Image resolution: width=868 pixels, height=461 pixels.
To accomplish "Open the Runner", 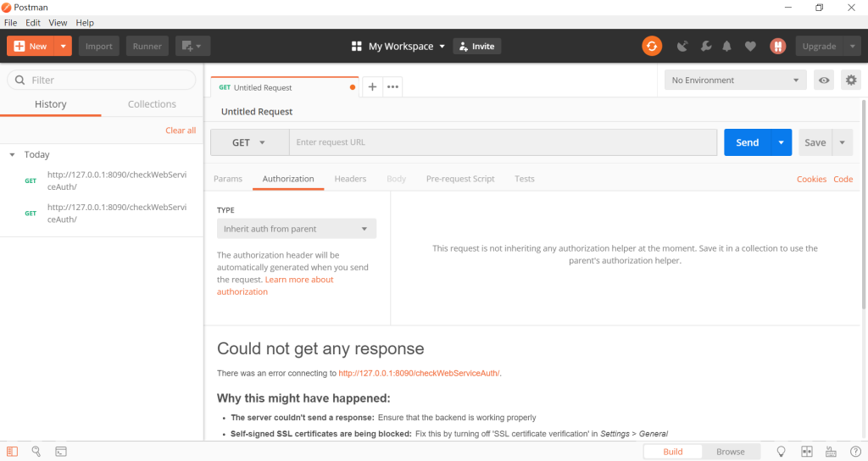I will click(x=147, y=46).
